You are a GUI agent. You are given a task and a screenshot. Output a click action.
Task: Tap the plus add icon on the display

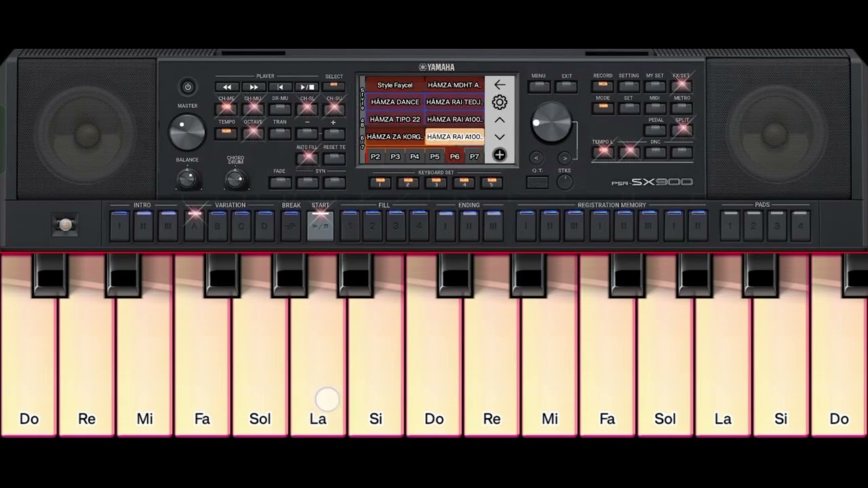coord(500,155)
